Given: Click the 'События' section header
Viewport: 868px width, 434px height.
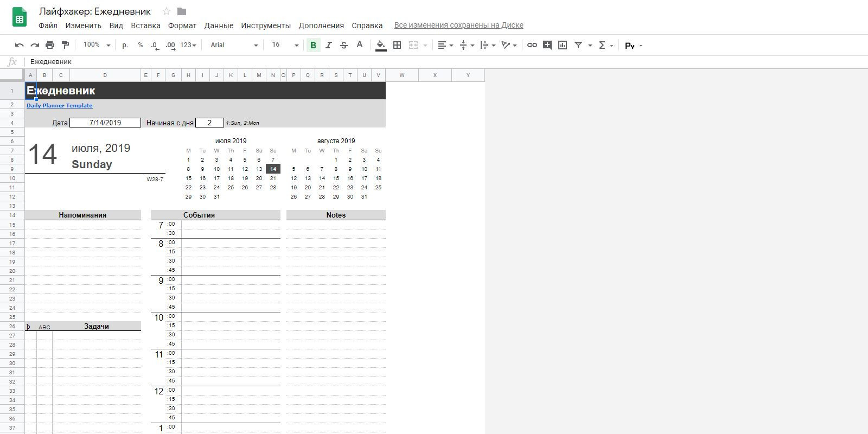Looking at the screenshot, I should point(215,215).
